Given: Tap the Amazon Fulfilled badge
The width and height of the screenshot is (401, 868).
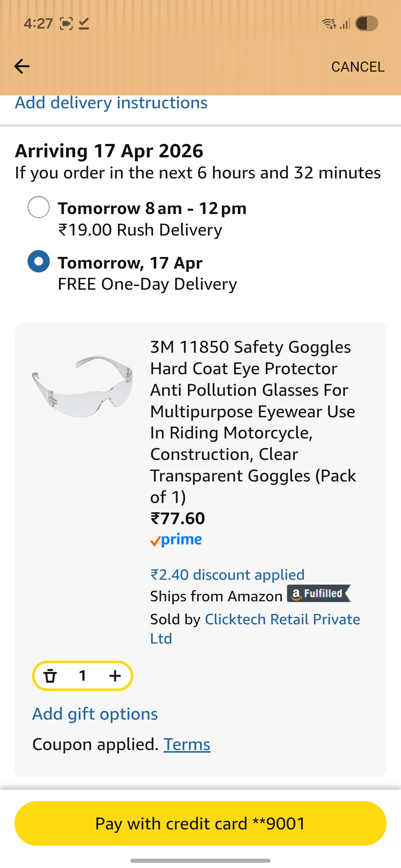Looking at the screenshot, I should 318,594.
